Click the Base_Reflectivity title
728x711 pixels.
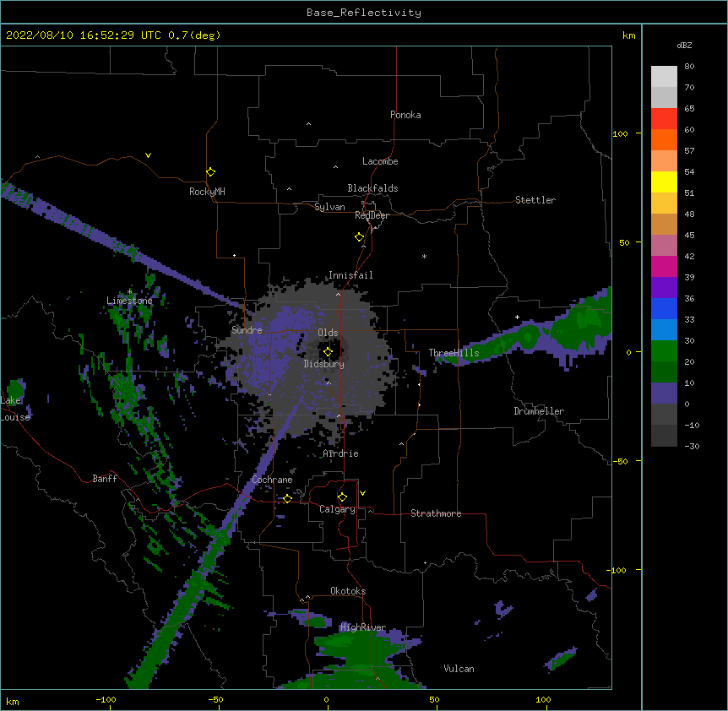[x=364, y=13]
